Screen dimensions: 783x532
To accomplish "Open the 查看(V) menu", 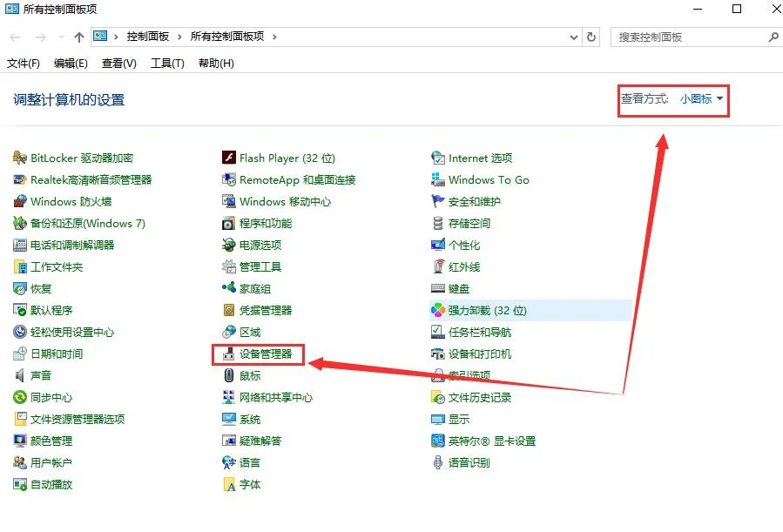I will [119, 64].
